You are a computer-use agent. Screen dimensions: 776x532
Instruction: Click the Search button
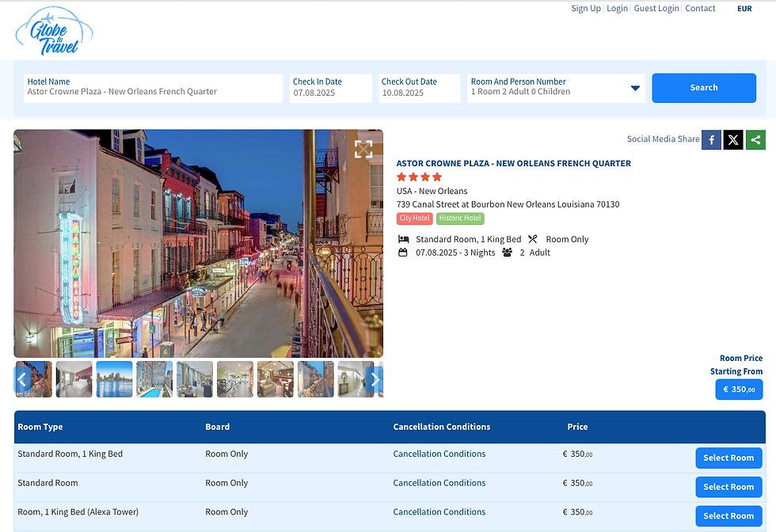point(704,88)
